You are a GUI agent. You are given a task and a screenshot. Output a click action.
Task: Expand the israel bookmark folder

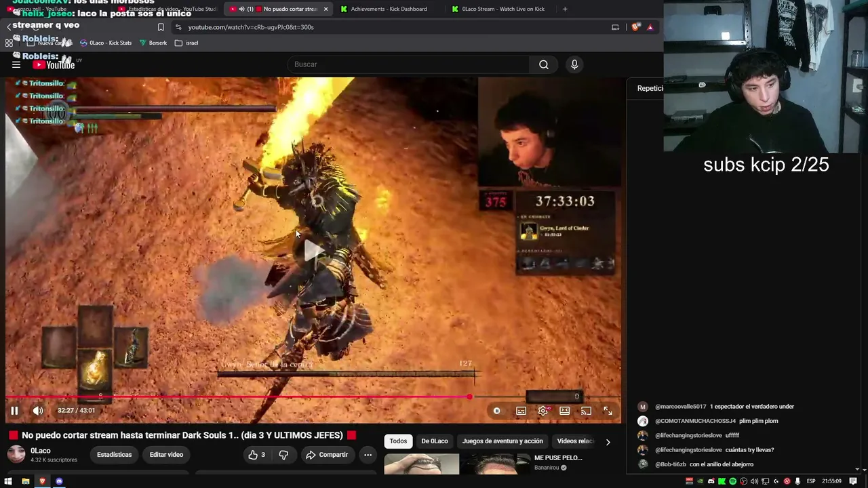point(186,43)
